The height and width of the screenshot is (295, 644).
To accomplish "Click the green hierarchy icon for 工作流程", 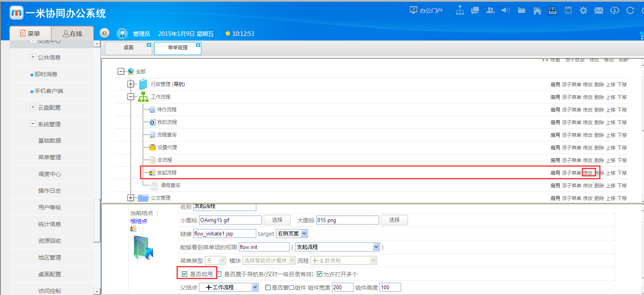I will tap(143, 97).
